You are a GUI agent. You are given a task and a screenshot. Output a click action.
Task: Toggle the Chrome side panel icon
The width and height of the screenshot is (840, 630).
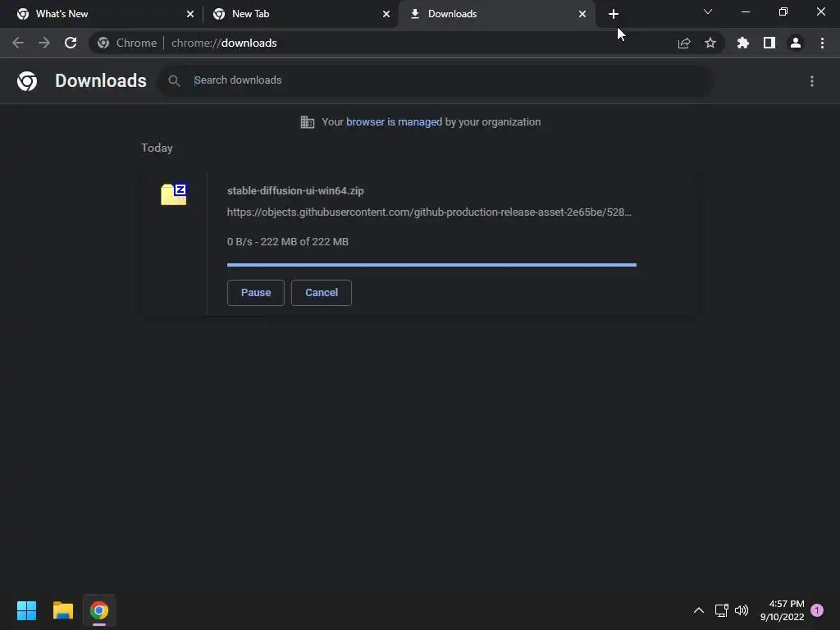769,43
